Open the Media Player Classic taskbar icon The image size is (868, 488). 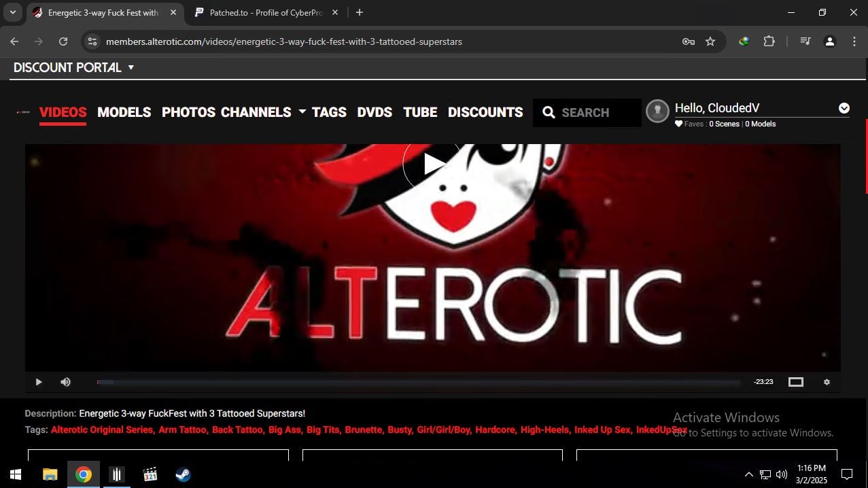150,474
